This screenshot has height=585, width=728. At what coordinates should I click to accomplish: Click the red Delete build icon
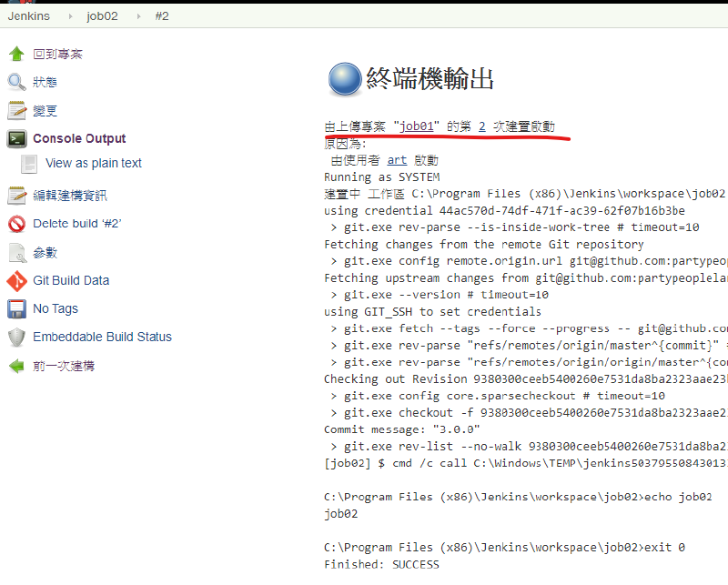pos(16,224)
